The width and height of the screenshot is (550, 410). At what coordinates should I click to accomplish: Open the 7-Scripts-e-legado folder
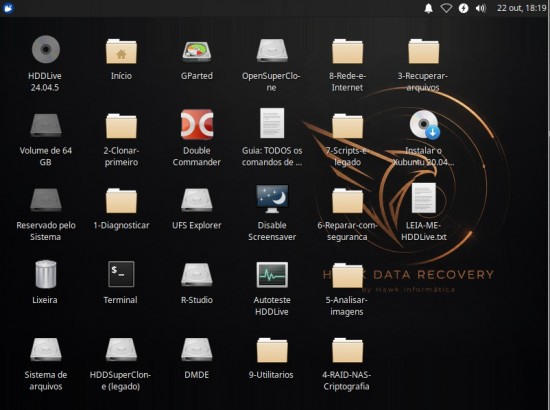pyautogui.click(x=347, y=126)
